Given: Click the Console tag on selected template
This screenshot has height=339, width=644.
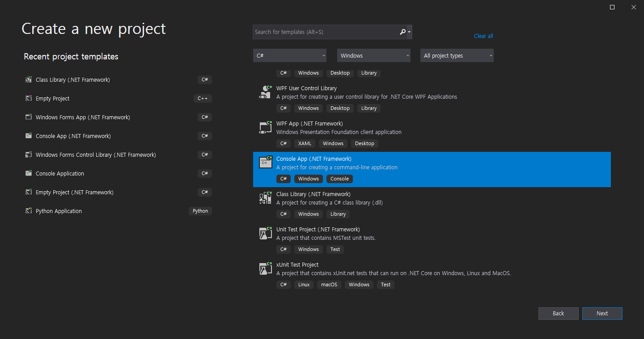Looking at the screenshot, I should point(339,179).
